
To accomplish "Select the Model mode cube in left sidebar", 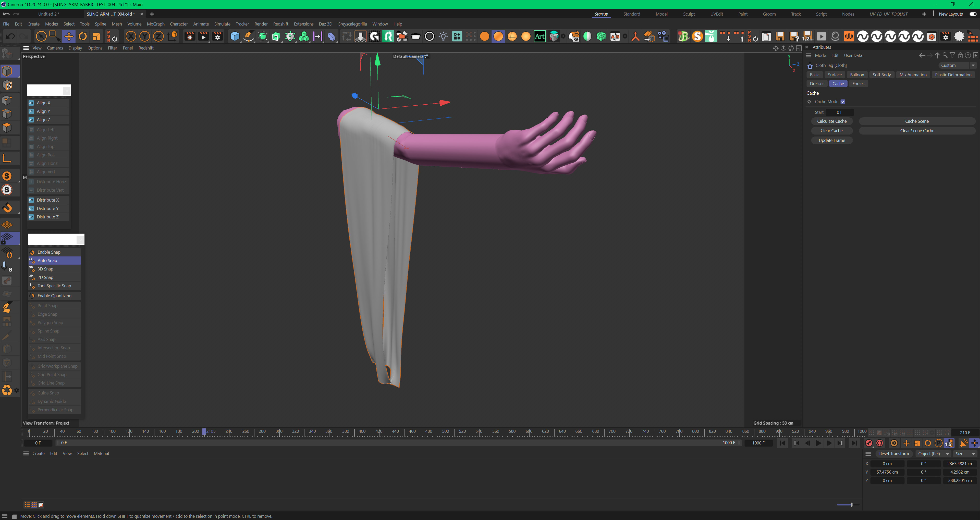I will coord(7,71).
